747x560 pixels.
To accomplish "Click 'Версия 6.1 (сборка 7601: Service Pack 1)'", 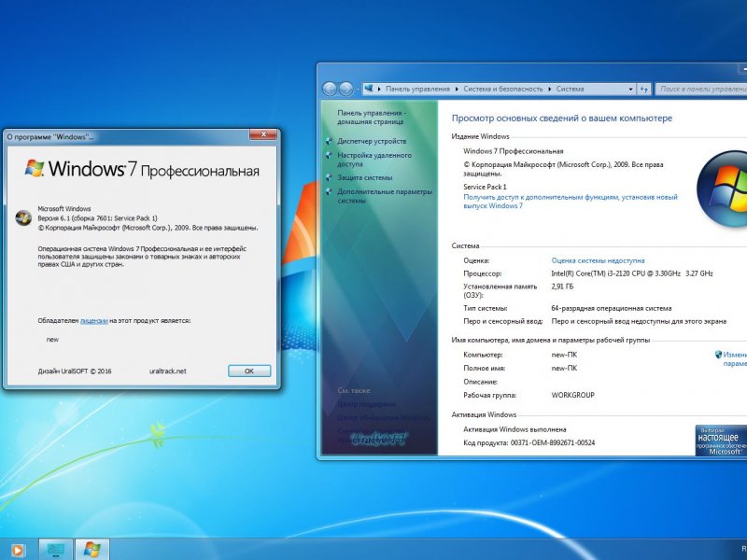I will coord(97,218).
